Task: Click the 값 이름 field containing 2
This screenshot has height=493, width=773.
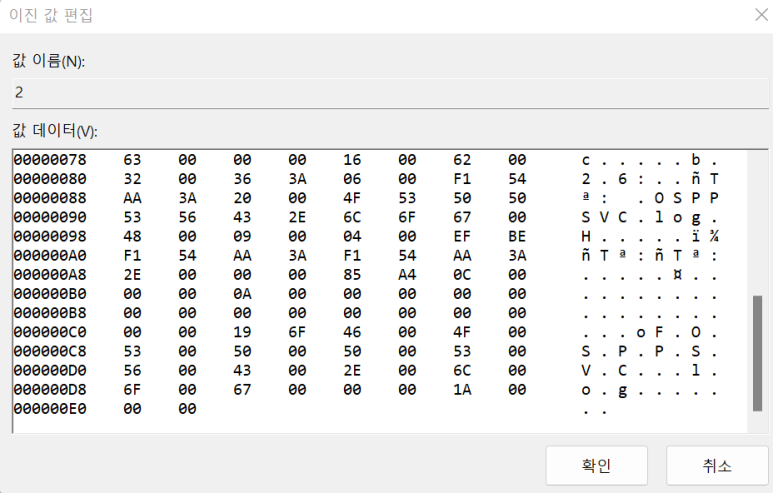Action: pos(390,93)
